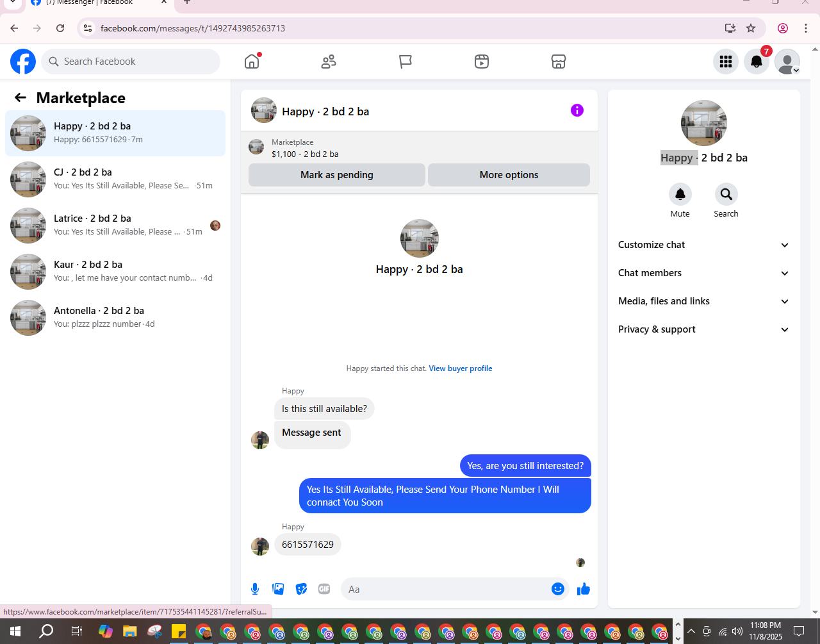Toggle the purple conversation information icon
The width and height of the screenshot is (820, 644).
click(577, 110)
